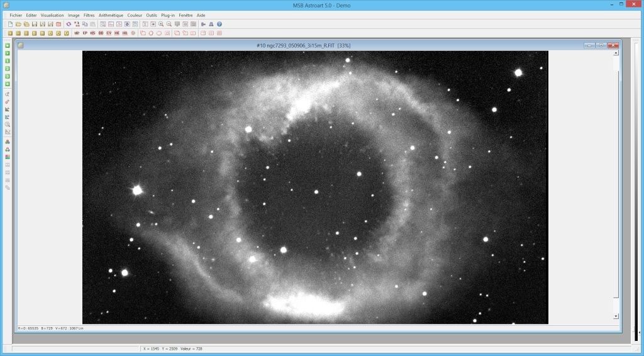Screen dimensions: 644x356
Task: Click the red calendar-style toolbar icon
Action: coord(58,25)
